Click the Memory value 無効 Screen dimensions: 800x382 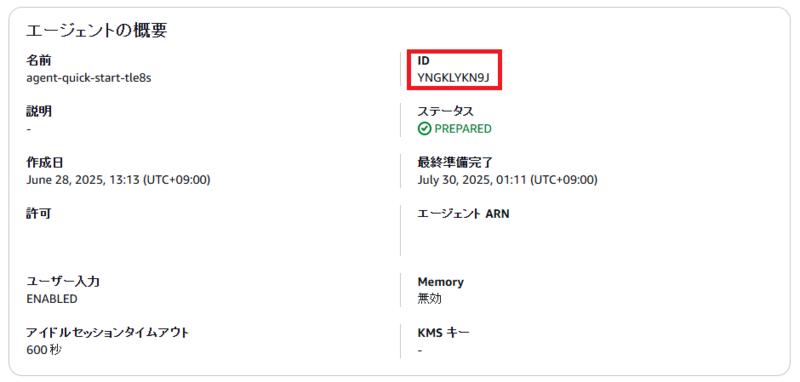coord(430,299)
